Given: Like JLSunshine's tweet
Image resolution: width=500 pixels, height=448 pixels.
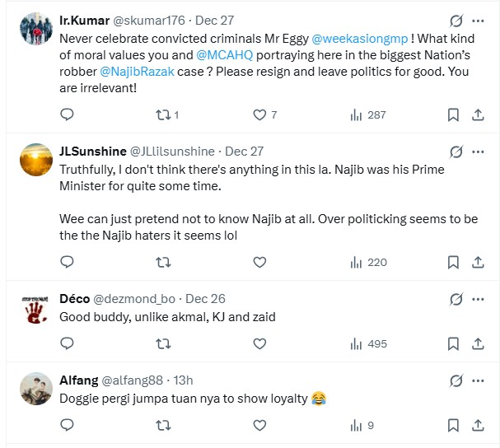Looking at the screenshot, I should point(259,263).
